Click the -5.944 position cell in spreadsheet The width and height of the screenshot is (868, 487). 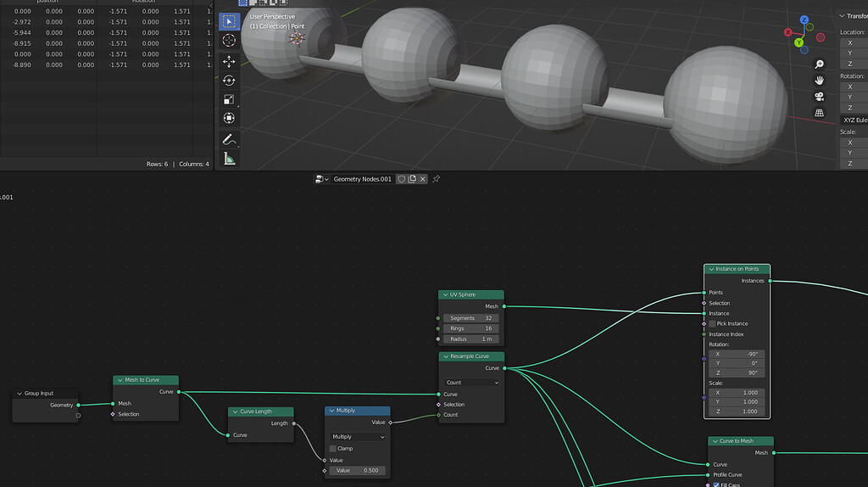22,33
